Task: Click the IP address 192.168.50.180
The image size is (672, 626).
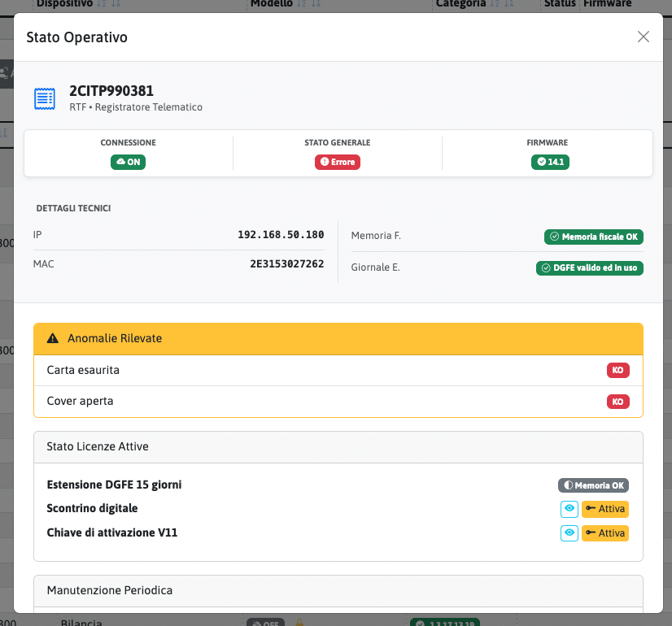Action: click(x=281, y=235)
